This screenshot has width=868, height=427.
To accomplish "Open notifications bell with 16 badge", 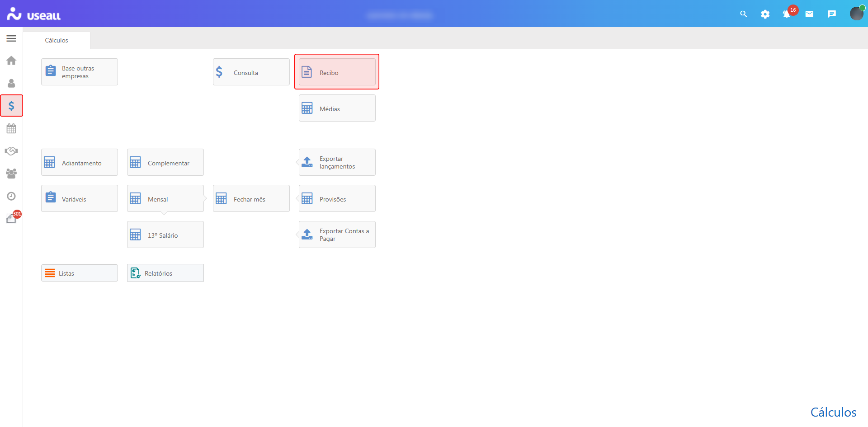I will coord(787,14).
